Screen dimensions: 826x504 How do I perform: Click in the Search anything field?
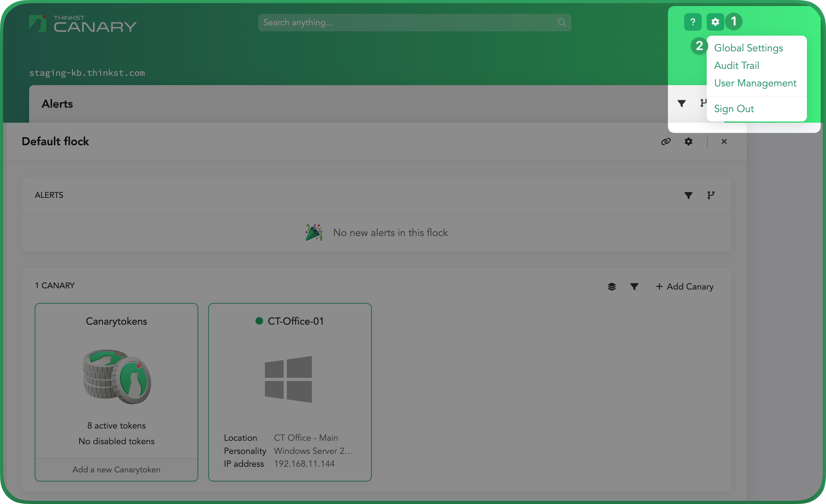pos(402,23)
